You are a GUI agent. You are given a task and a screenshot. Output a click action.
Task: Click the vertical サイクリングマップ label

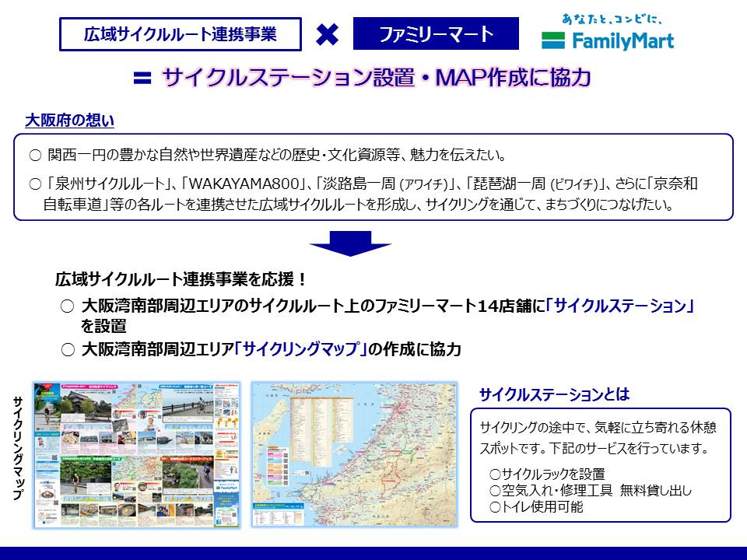18,448
